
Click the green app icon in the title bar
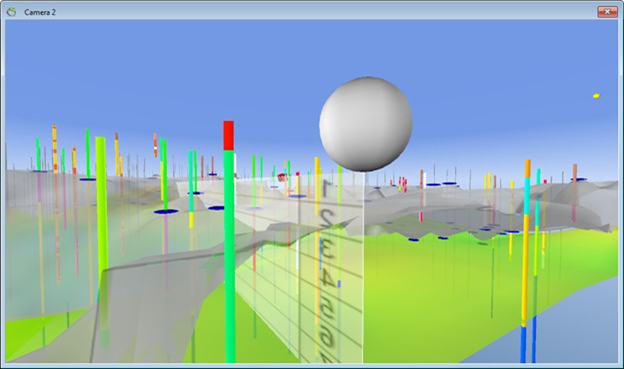(x=11, y=12)
